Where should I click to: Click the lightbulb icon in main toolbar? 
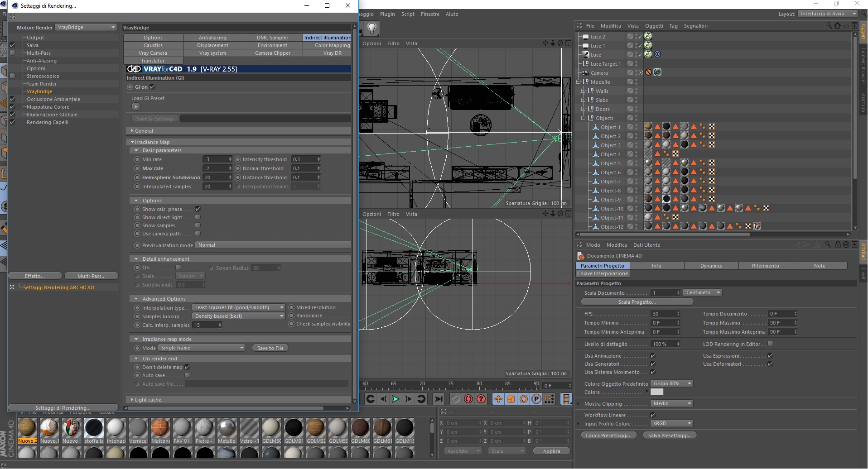(x=372, y=29)
